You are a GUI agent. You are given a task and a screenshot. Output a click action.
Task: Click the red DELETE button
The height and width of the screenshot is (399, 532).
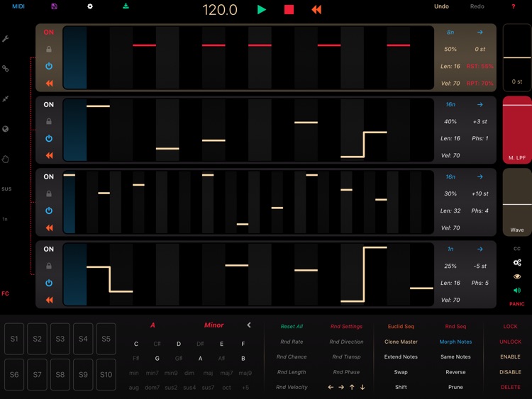pyautogui.click(x=510, y=387)
